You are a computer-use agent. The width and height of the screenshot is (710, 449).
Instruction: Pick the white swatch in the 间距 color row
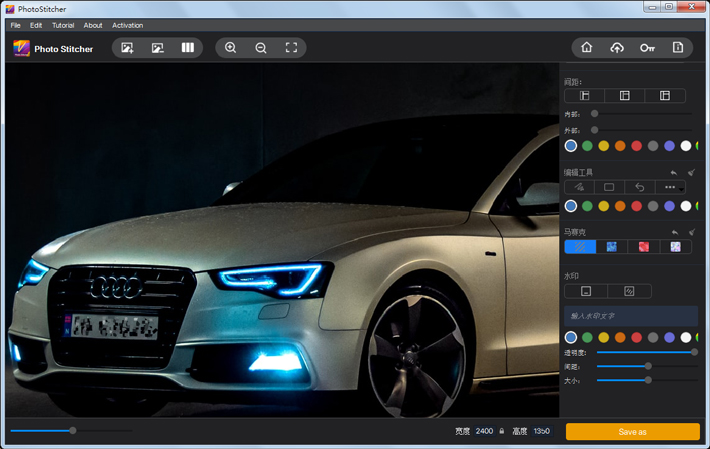(x=686, y=146)
